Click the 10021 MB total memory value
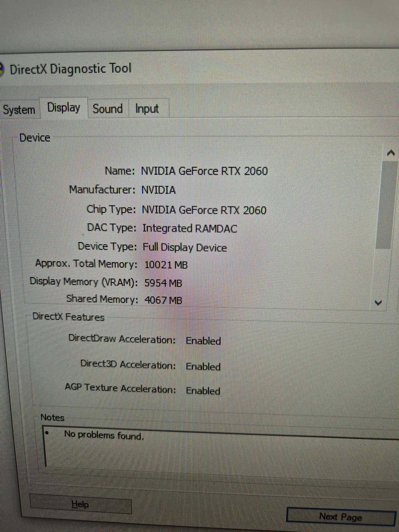Image resolution: width=399 pixels, height=532 pixels. click(x=166, y=265)
